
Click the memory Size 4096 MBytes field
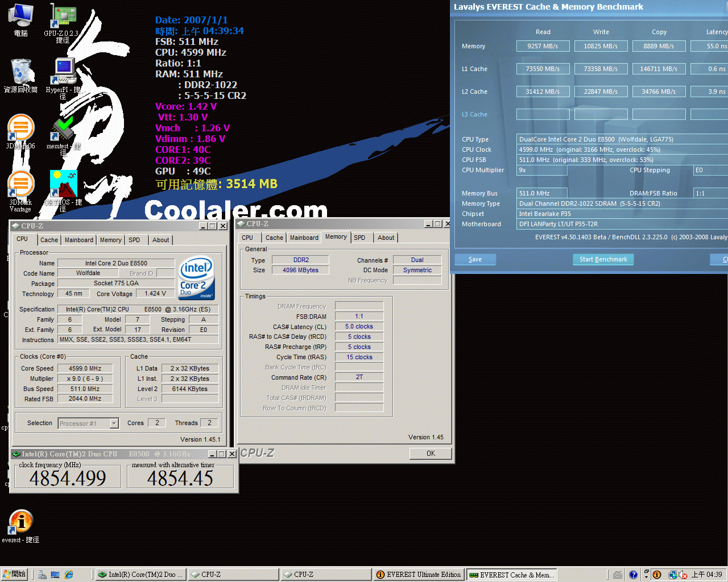click(300, 270)
